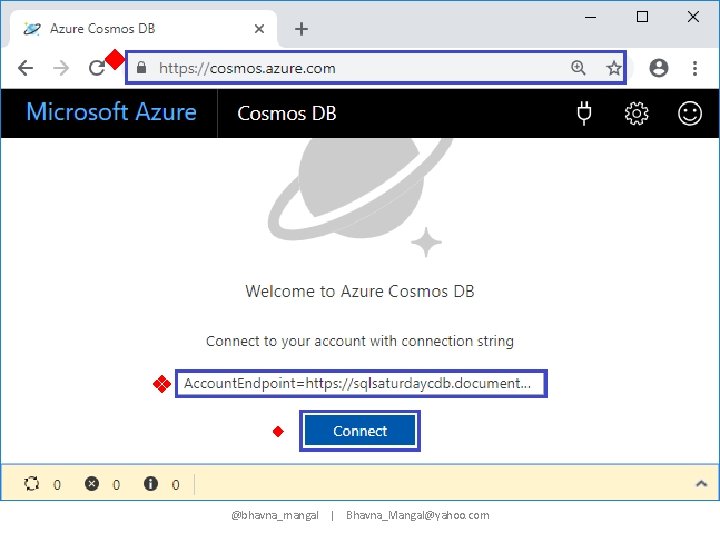
Task: Click the 'Welcome to Azure Cosmos DB' heading
Action: pyautogui.click(x=360, y=291)
